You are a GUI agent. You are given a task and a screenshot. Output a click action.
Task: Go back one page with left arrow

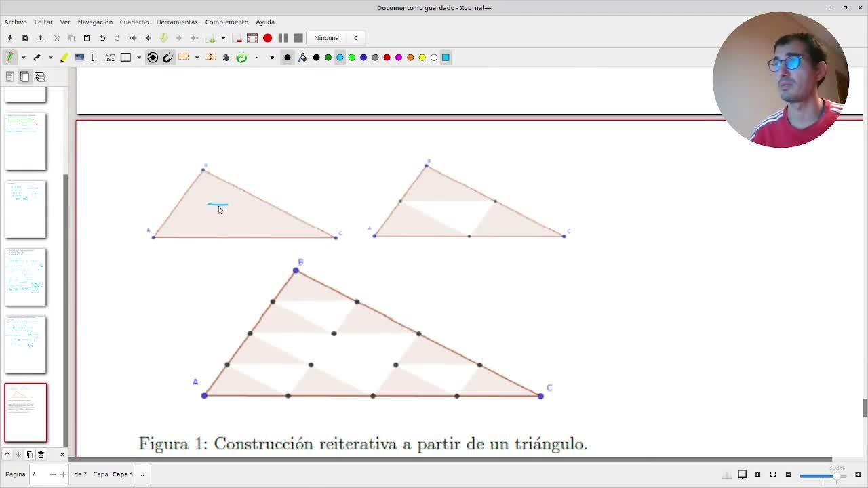(148, 38)
